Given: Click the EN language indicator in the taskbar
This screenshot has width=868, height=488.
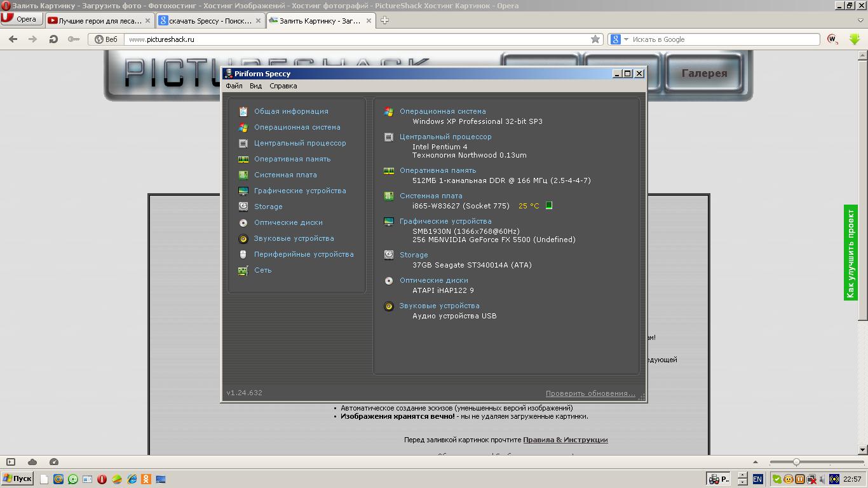Looking at the screenshot, I should [757, 479].
